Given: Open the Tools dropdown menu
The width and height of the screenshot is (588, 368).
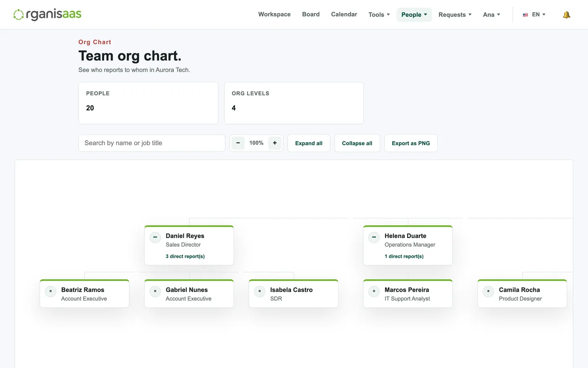Looking at the screenshot, I should click(379, 15).
